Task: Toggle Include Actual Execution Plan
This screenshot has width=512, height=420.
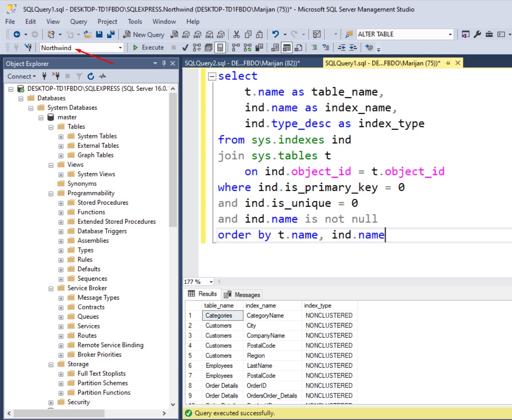Action: pos(235,48)
